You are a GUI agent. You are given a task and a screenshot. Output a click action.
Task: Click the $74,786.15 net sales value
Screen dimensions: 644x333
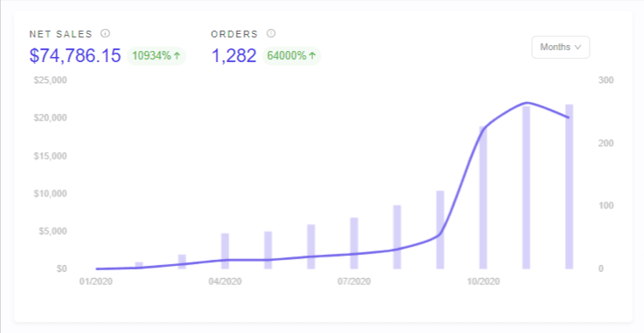coord(76,55)
